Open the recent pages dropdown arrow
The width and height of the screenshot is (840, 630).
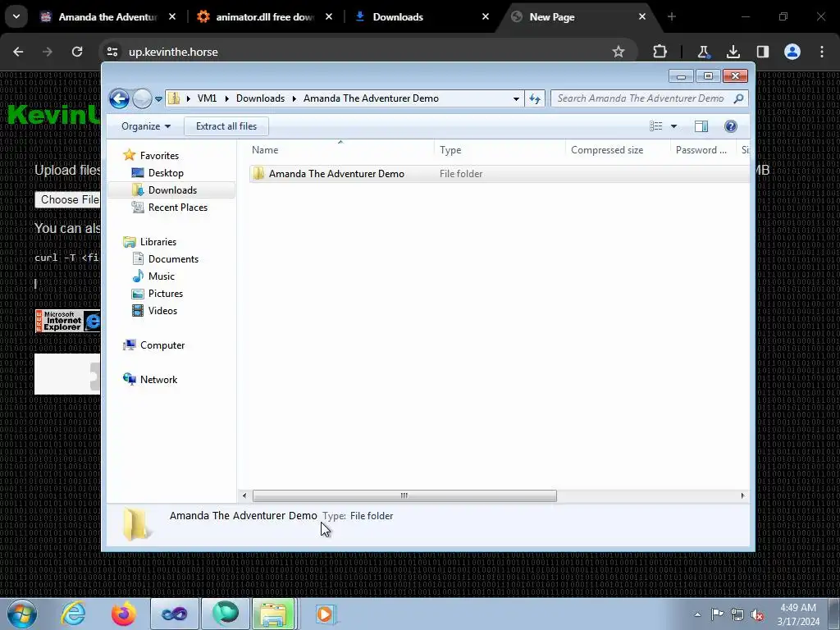[158, 99]
